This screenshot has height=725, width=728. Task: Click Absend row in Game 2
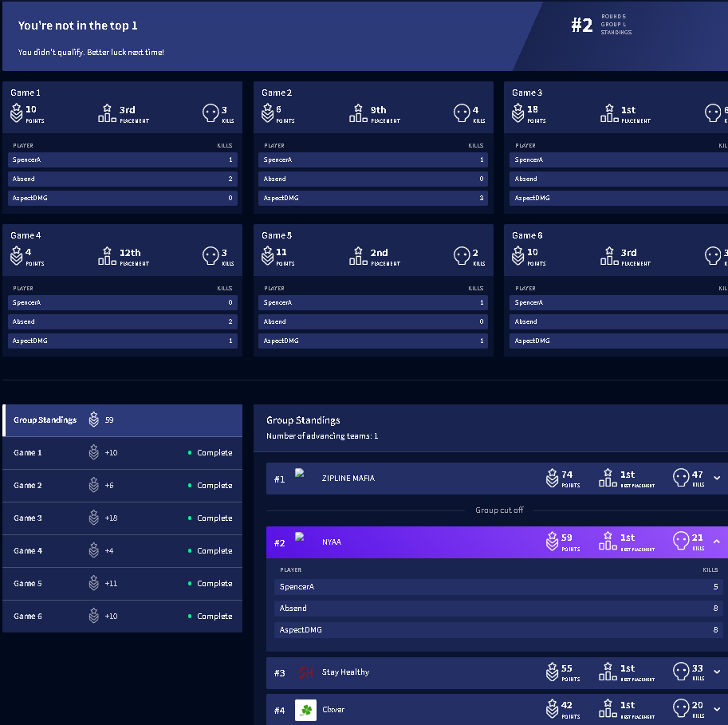point(373,179)
